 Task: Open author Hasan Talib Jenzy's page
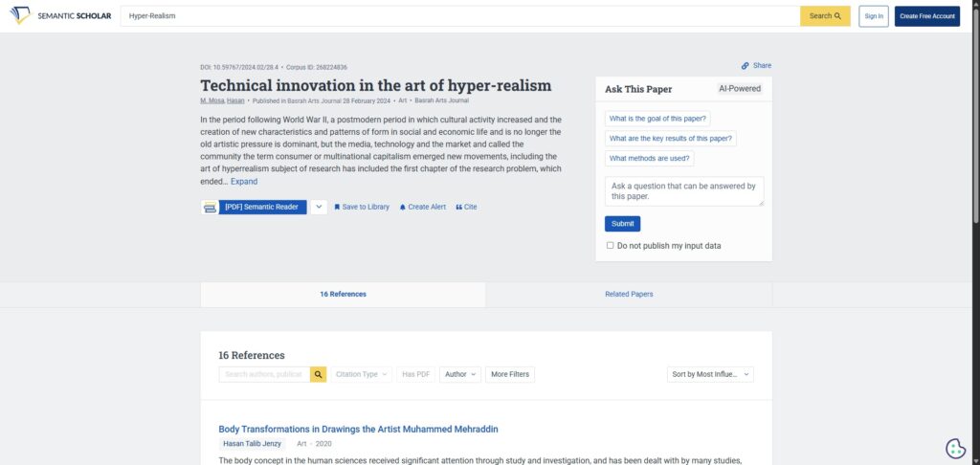[x=253, y=444]
